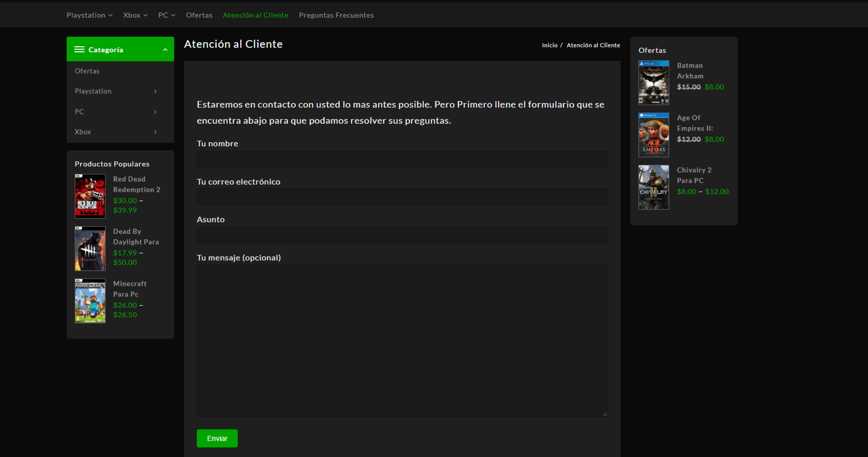Click the message box resize handle
Viewport: 868px width, 457px height.
pos(605,414)
